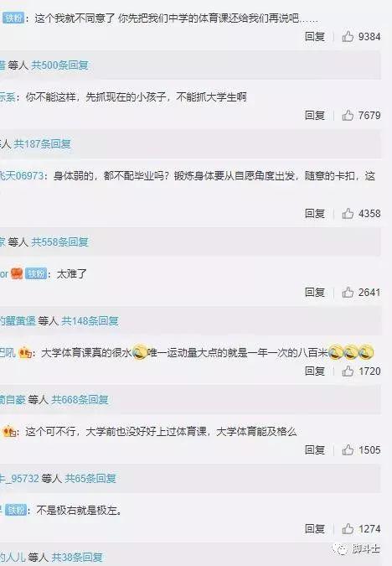Like the comment with 1720 likes

tap(348, 371)
